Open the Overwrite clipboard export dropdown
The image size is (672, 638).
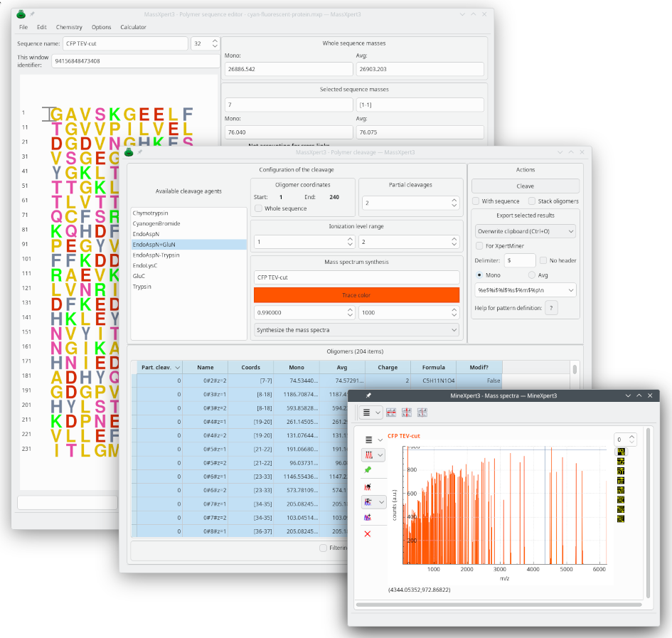(x=525, y=231)
